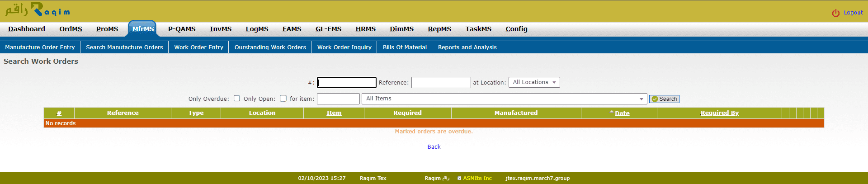Expand the All Items dropdown list
The image size is (868, 184).
[505, 99]
